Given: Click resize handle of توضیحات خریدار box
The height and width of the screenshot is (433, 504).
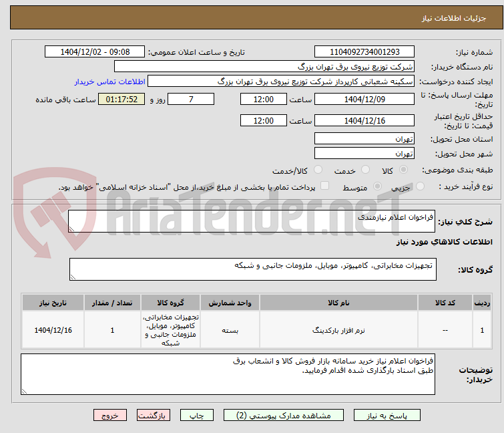Looking at the screenshot, I should [x=24, y=391].
